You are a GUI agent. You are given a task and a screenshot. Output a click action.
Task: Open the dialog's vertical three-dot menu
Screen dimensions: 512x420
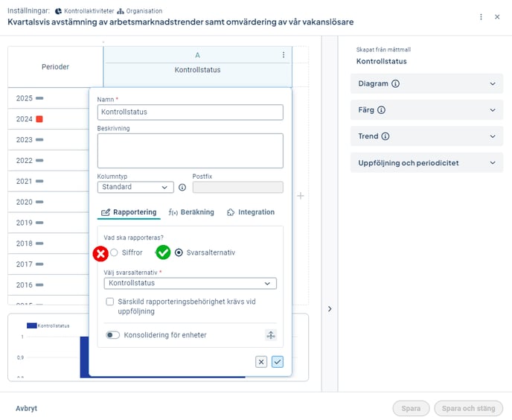click(481, 16)
